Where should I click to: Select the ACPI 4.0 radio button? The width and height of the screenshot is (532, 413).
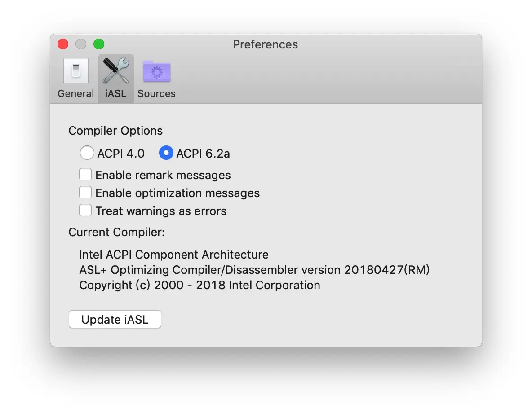87,153
